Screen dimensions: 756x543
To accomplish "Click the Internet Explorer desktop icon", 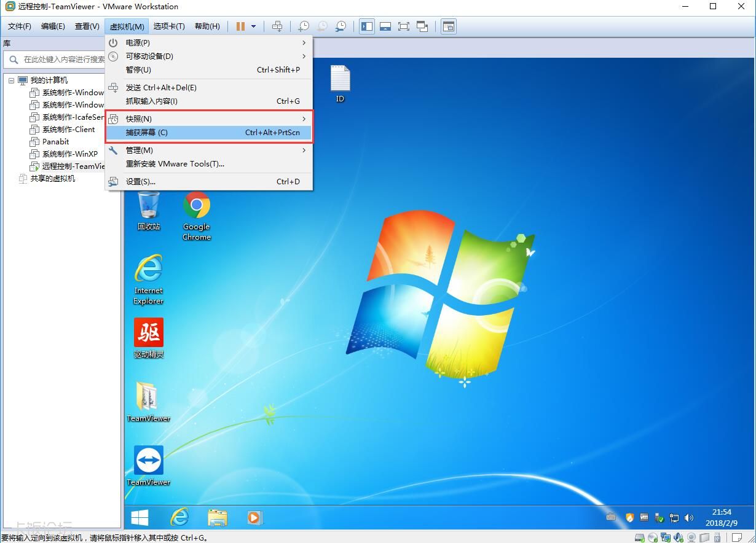I will 149,279.
